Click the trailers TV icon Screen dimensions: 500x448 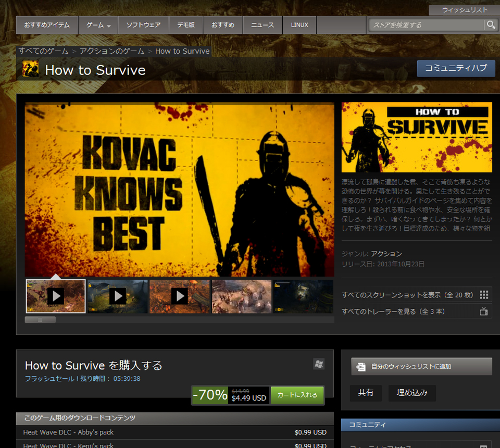click(484, 311)
